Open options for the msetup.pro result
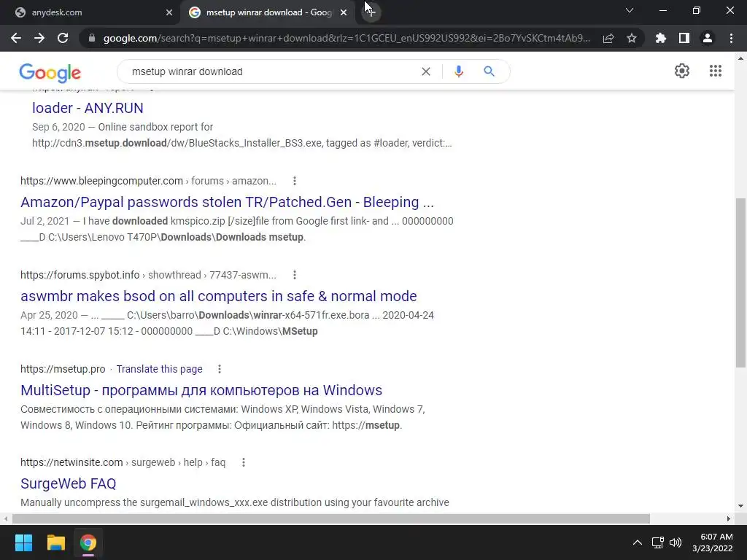Image resolution: width=747 pixels, height=560 pixels. [219, 369]
